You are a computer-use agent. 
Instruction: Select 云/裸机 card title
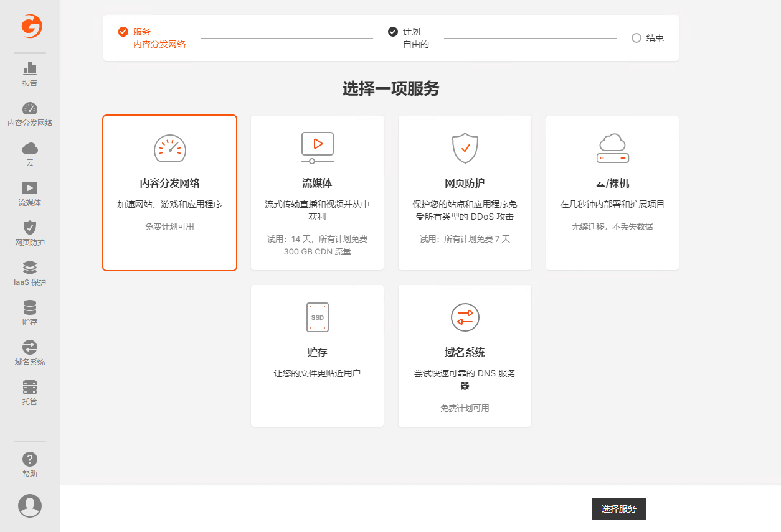(x=613, y=184)
